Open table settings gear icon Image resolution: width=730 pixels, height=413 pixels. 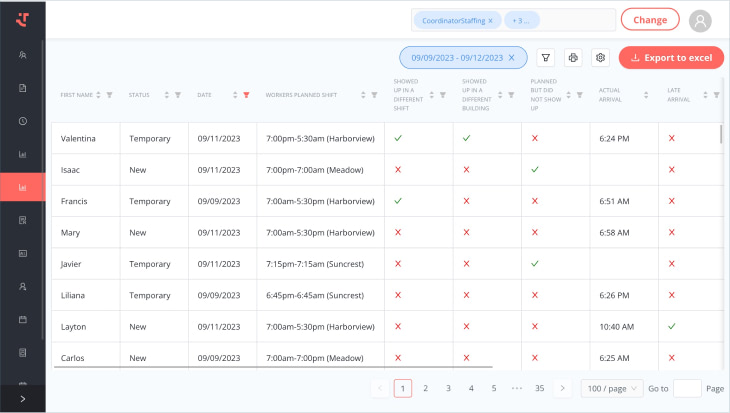coord(600,58)
